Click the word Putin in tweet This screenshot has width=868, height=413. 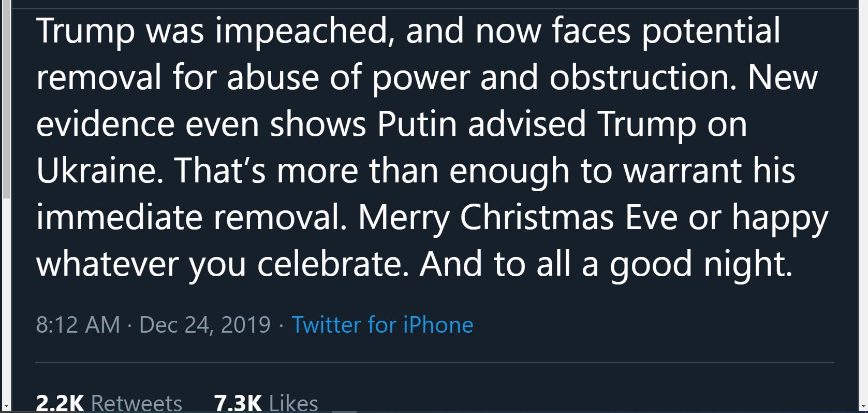tap(417, 124)
